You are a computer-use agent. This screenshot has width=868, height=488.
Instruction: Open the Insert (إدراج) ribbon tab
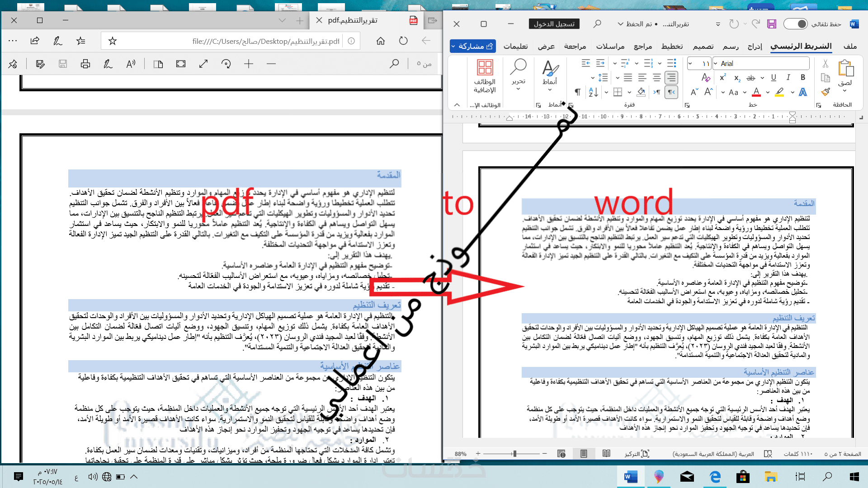(755, 46)
